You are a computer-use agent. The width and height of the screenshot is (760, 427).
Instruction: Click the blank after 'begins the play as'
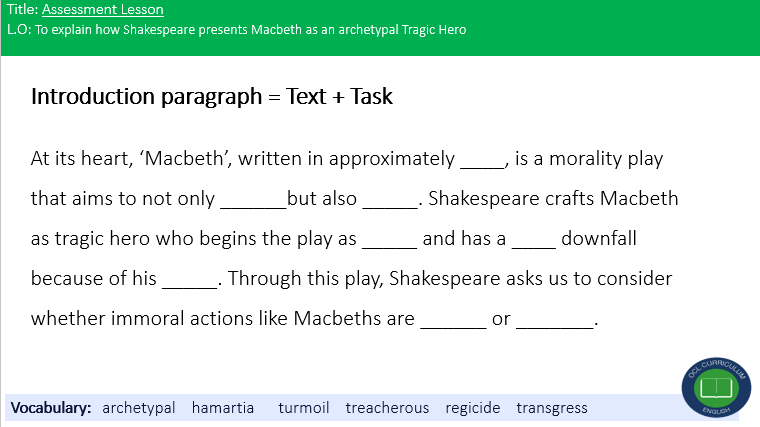(389, 240)
